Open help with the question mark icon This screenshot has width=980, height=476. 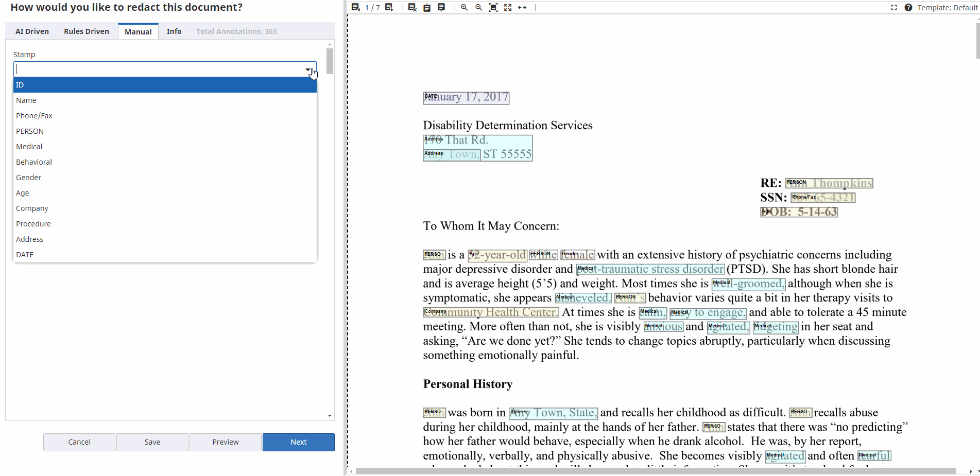(908, 7)
